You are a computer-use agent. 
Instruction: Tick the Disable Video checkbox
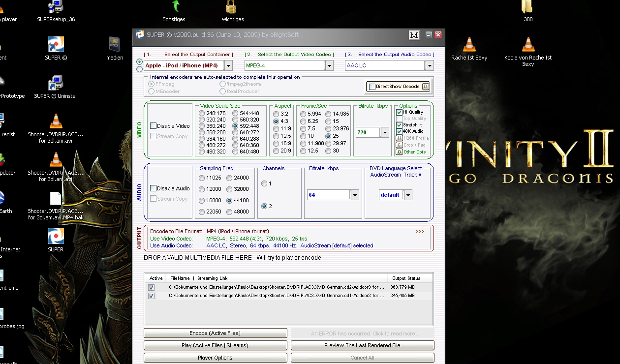point(153,126)
